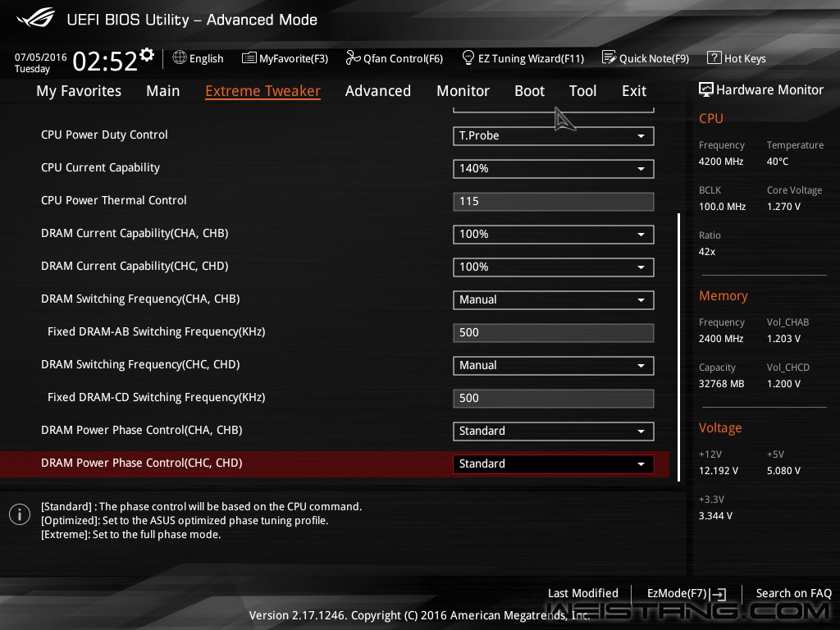The height and width of the screenshot is (630, 840).
Task: Click Fixed DRAM-CD Switching Frequency field
Action: pyautogui.click(x=554, y=399)
